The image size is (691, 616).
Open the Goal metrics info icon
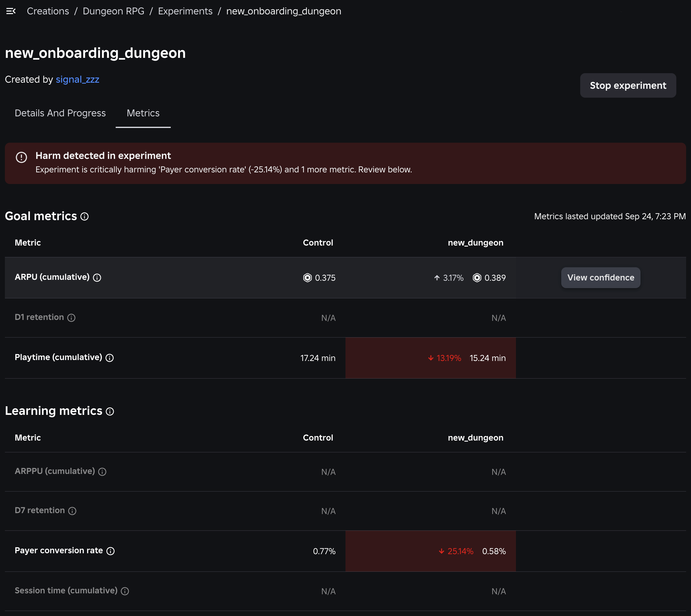[84, 217]
